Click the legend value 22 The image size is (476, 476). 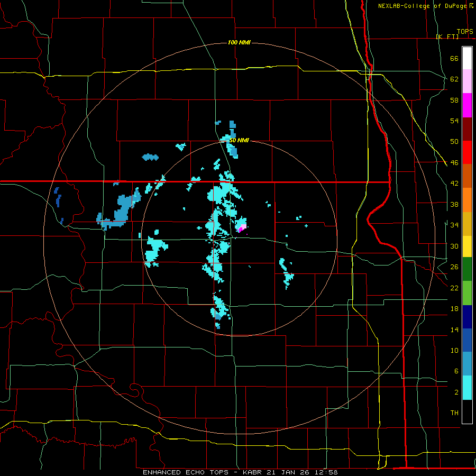[x=454, y=288]
